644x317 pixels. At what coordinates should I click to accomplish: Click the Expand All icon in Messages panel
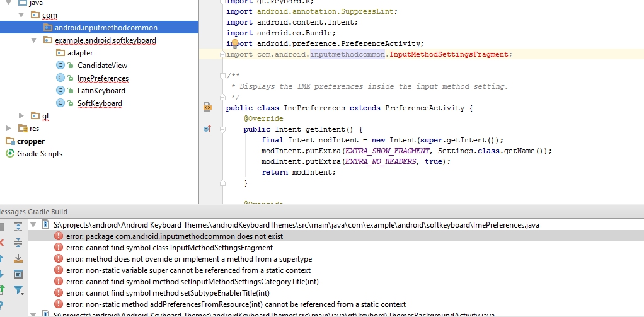[18, 226]
